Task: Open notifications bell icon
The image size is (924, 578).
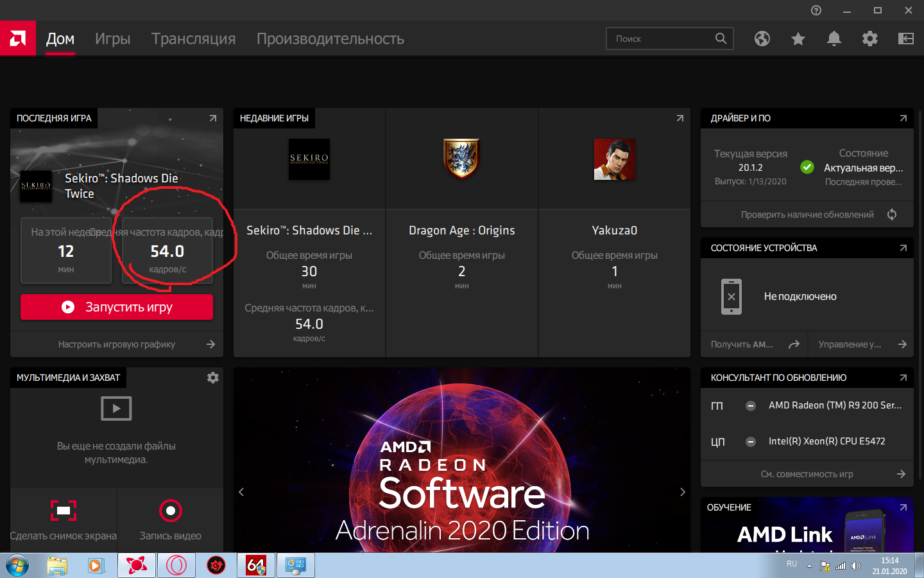Action: (834, 39)
